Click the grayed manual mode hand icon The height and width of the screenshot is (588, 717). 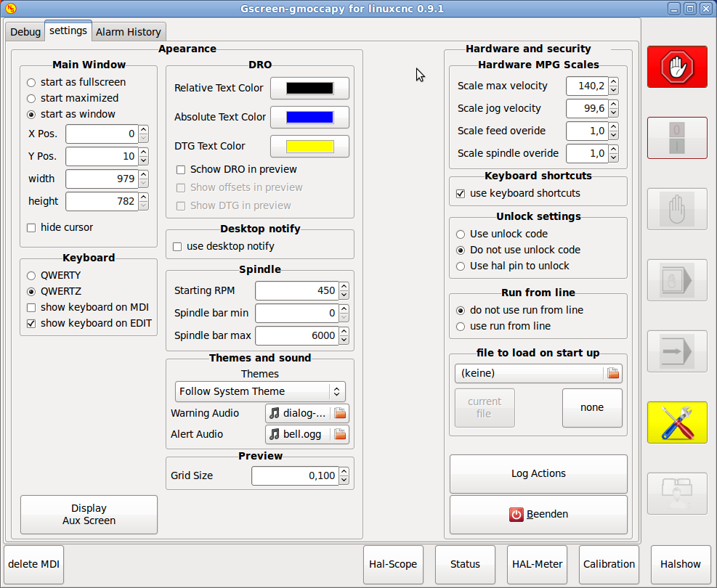677,209
